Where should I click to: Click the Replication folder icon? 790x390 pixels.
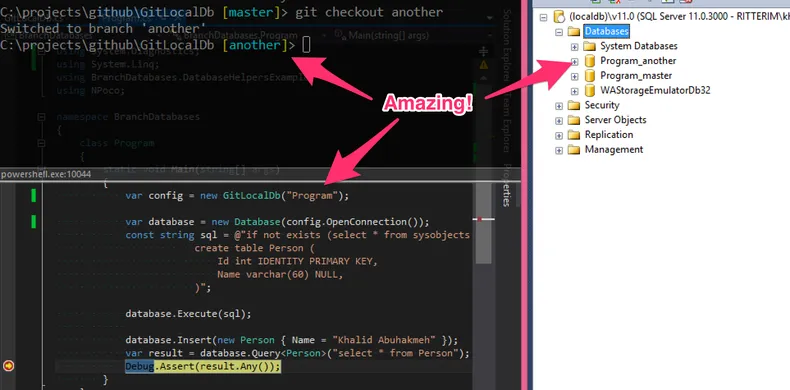[574, 135]
